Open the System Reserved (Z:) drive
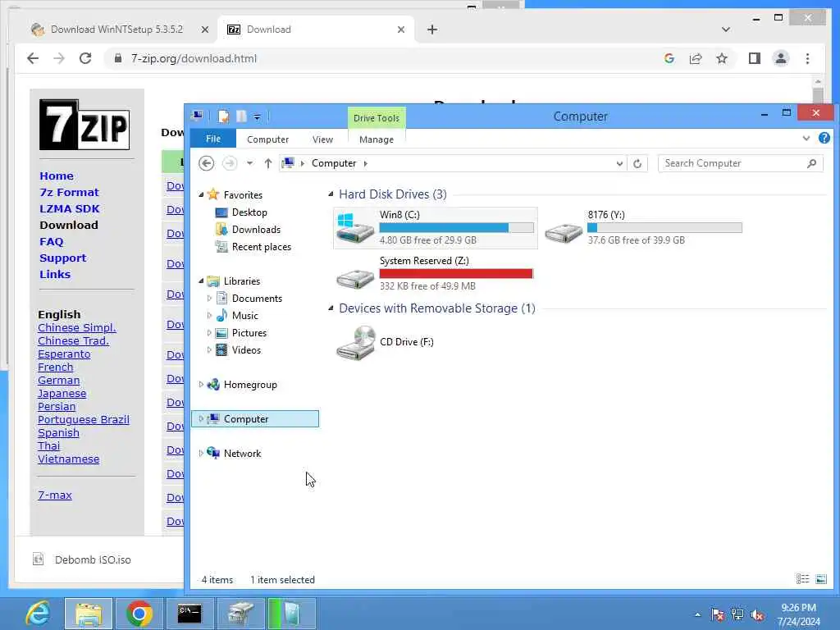Viewport: 840px width, 630px height. point(435,273)
